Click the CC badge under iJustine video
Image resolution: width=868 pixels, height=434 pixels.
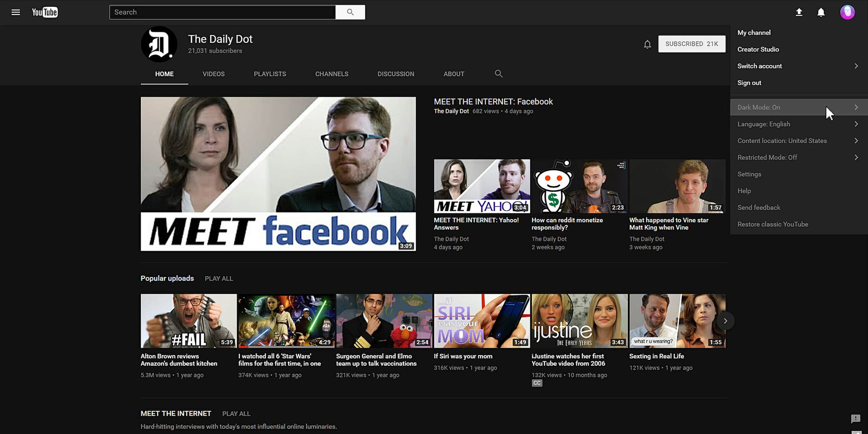coord(537,383)
